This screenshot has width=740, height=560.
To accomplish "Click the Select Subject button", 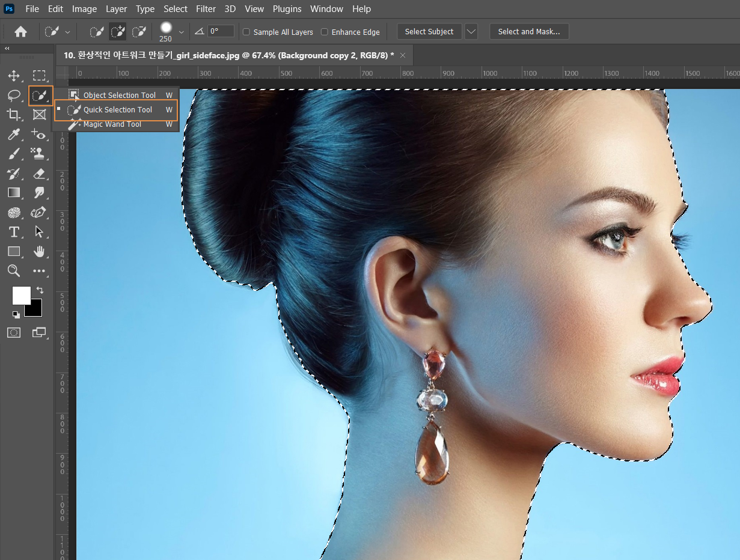I will pos(429,32).
